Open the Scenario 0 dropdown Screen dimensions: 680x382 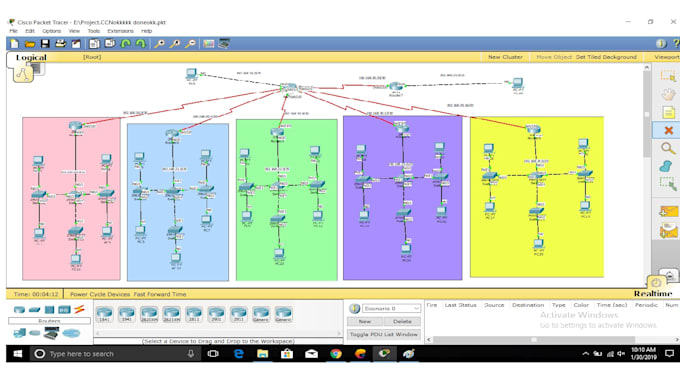pos(392,308)
